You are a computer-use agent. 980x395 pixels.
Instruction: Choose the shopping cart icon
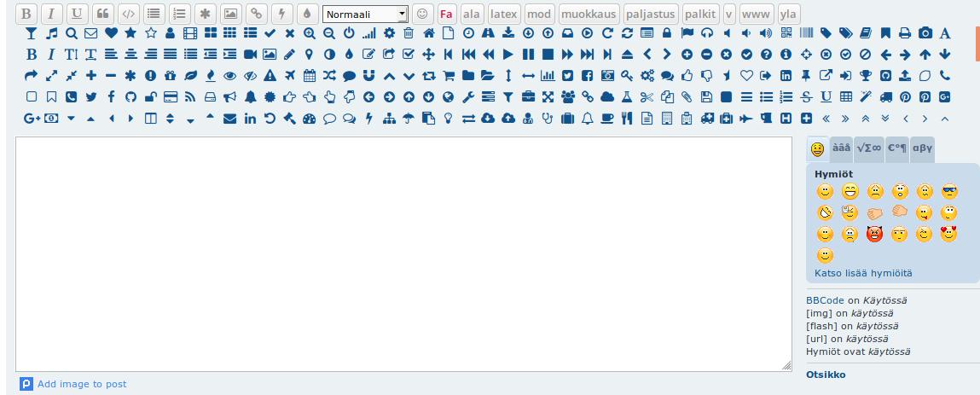tap(448, 76)
